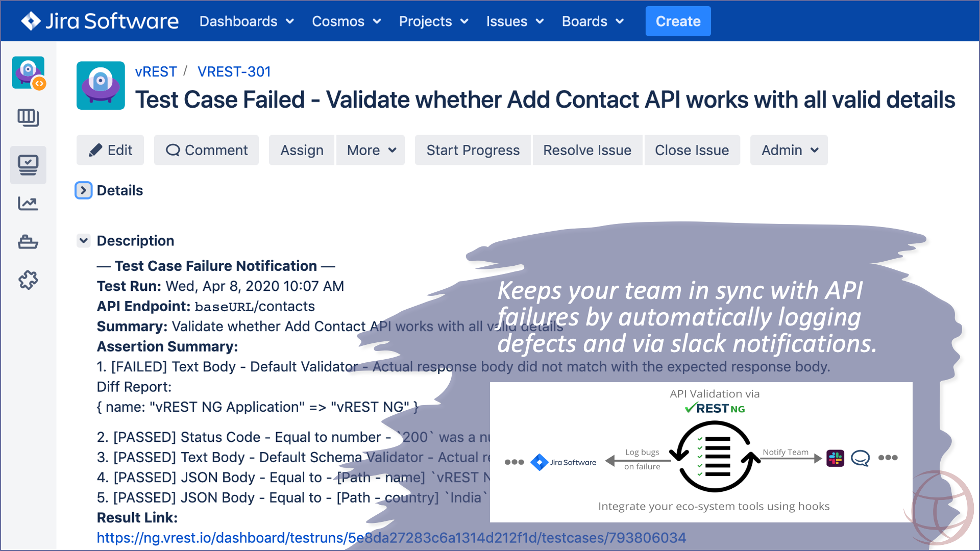Click the Jira Software logo
The height and width of the screenshot is (551, 980).
(x=100, y=21)
